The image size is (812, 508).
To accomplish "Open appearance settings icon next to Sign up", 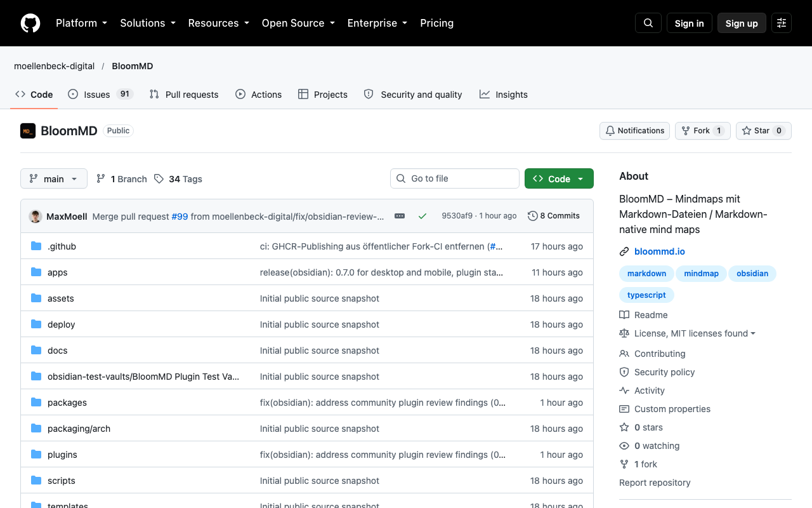I will pos(782,23).
